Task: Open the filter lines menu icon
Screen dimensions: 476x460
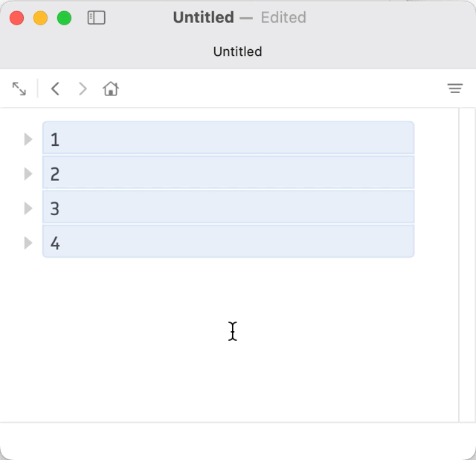Action: click(x=454, y=89)
